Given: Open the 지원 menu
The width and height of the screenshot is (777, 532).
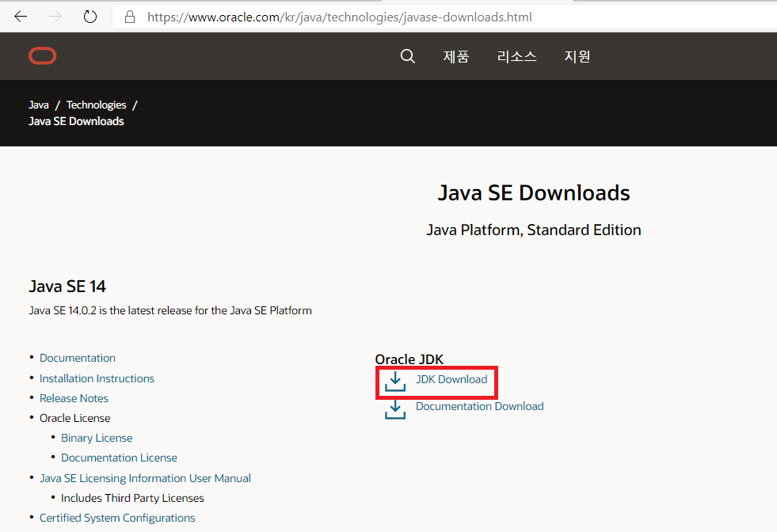Looking at the screenshot, I should 577,56.
